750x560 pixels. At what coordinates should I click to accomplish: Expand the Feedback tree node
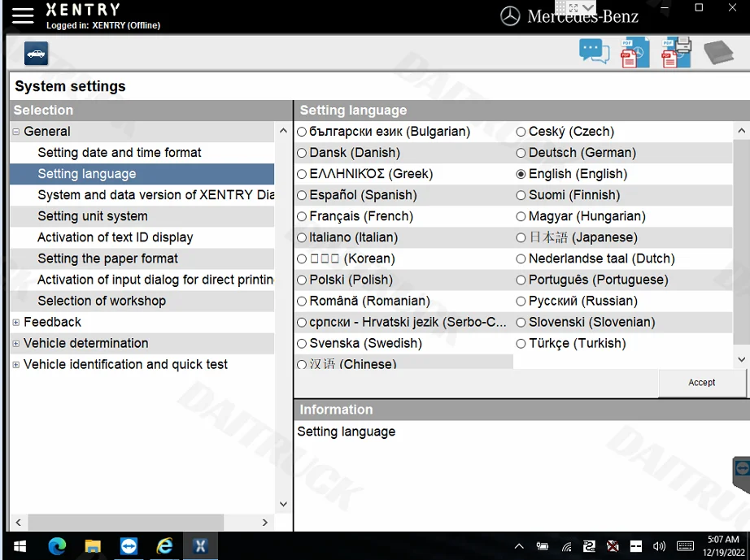point(15,323)
